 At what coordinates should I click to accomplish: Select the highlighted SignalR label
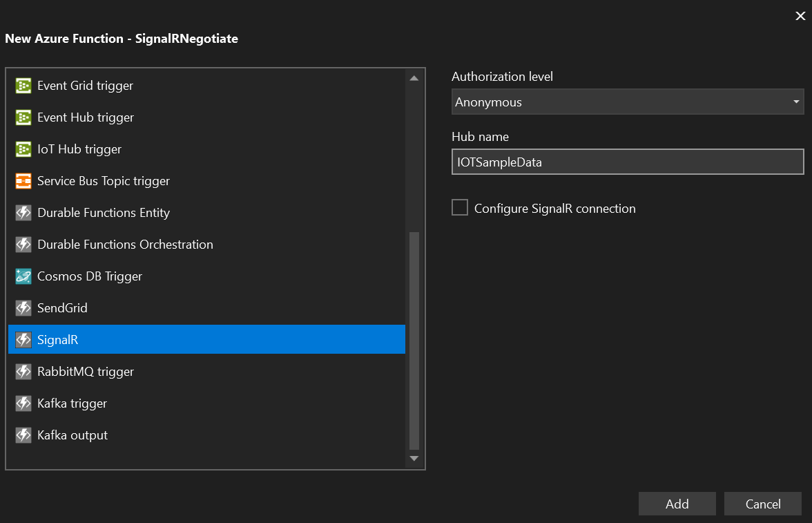(57, 339)
